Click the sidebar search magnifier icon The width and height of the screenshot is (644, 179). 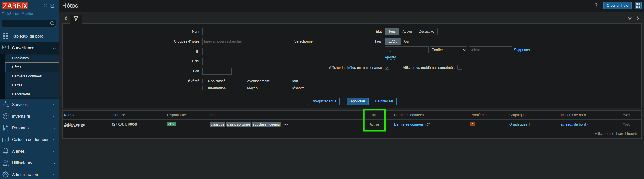52,23
